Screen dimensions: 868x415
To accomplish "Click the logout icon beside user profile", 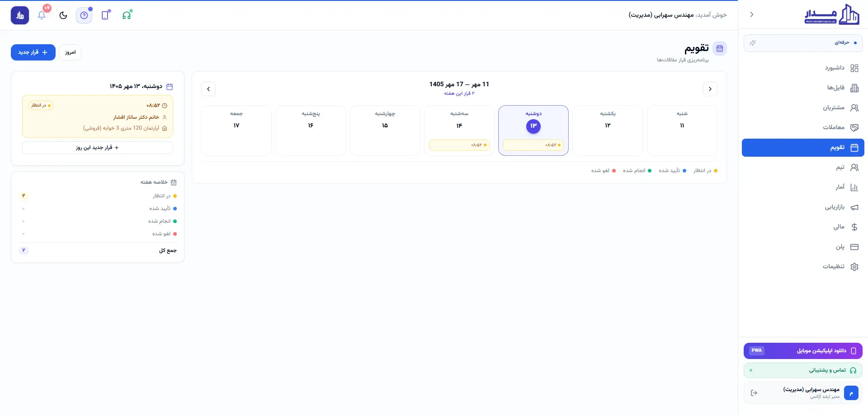I will (x=754, y=393).
